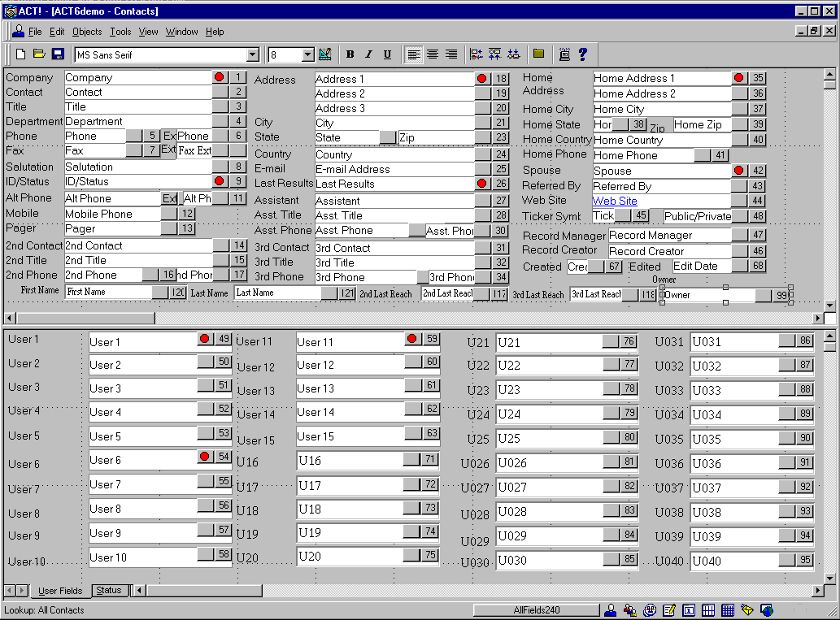Click the lower panel scroll-up arrow
The height and width of the screenshot is (620, 840).
click(829, 336)
